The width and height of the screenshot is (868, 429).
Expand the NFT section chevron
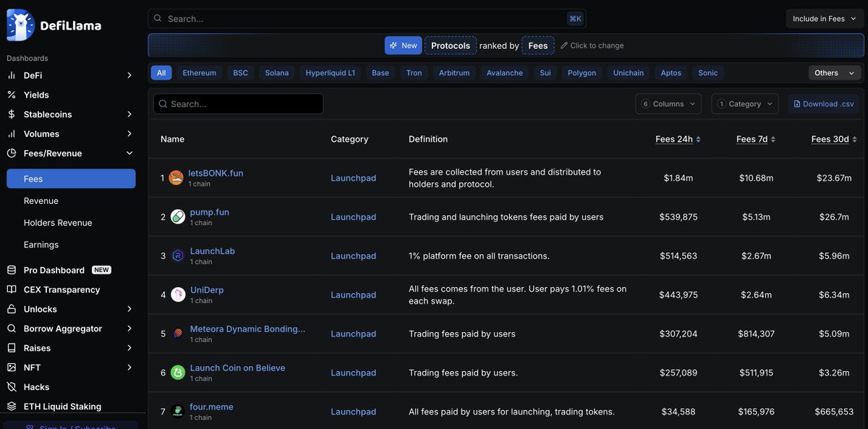pos(129,368)
